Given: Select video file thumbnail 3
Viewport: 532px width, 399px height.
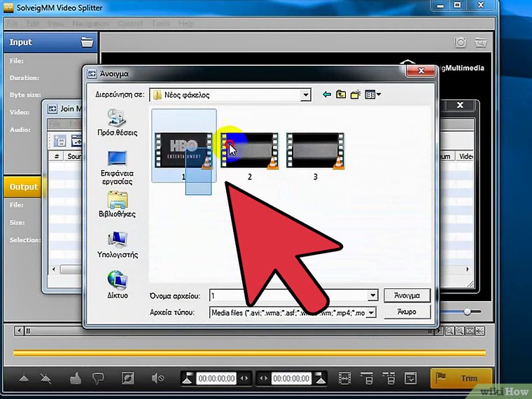Looking at the screenshot, I should tap(315, 151).
